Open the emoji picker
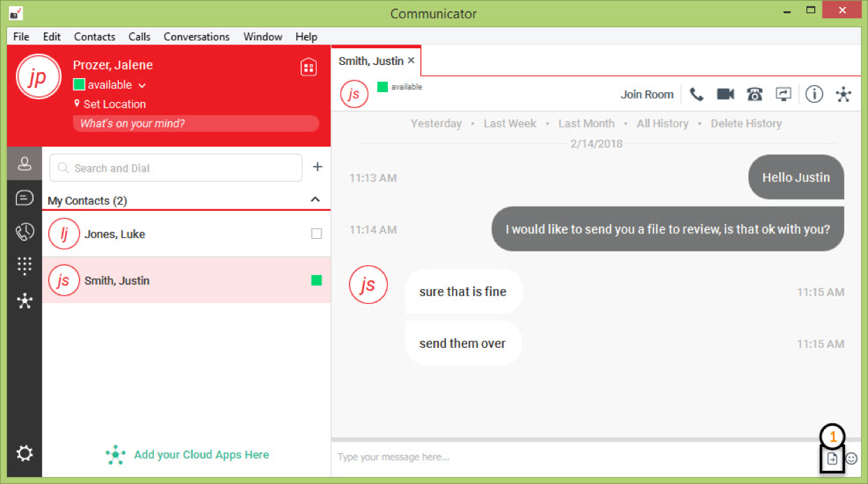The image size is (868, 484). 851,459
